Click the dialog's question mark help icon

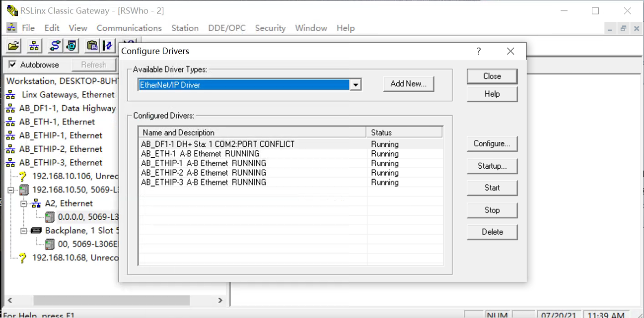click(x=479, y=51)
